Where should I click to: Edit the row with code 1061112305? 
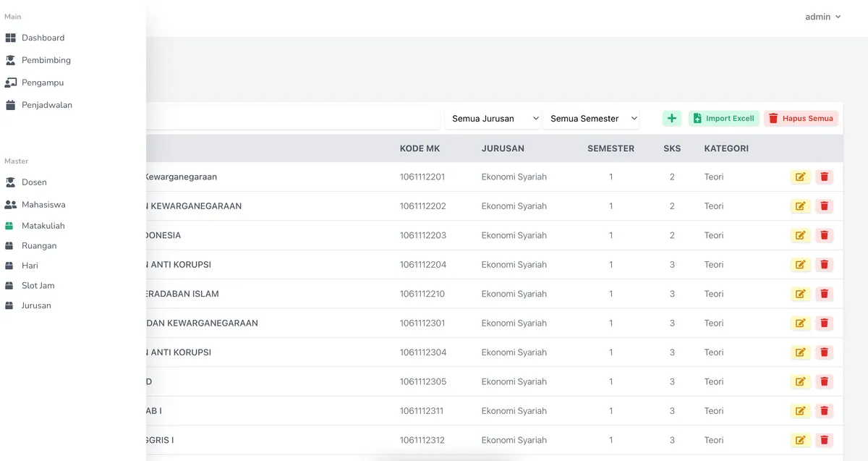tap(800, 382)
